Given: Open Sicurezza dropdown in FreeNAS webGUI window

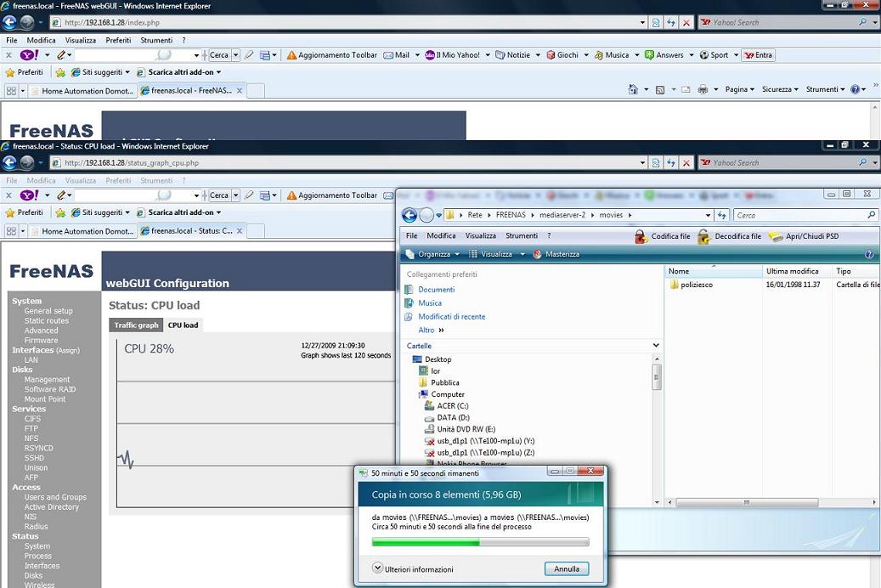Looking at the screenshot, I should coord(780,89).
